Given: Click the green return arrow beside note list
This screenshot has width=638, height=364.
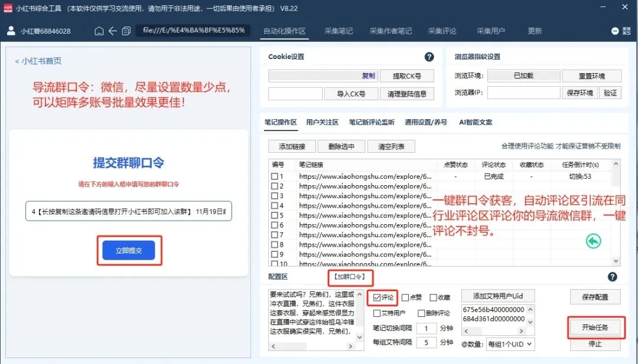Looking at the screenshot, I should pos(593,241).
